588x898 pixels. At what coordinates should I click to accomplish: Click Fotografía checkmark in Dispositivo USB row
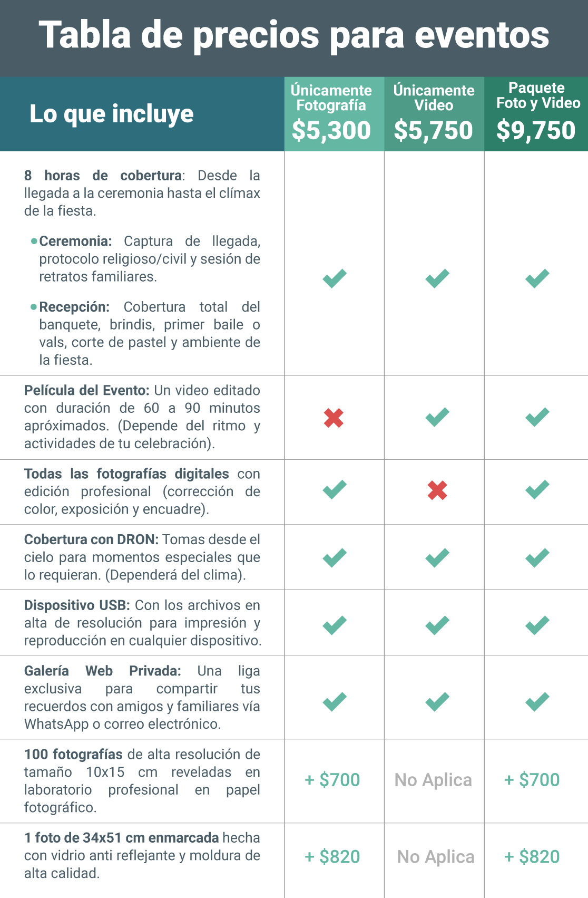[x=335, y=625]
